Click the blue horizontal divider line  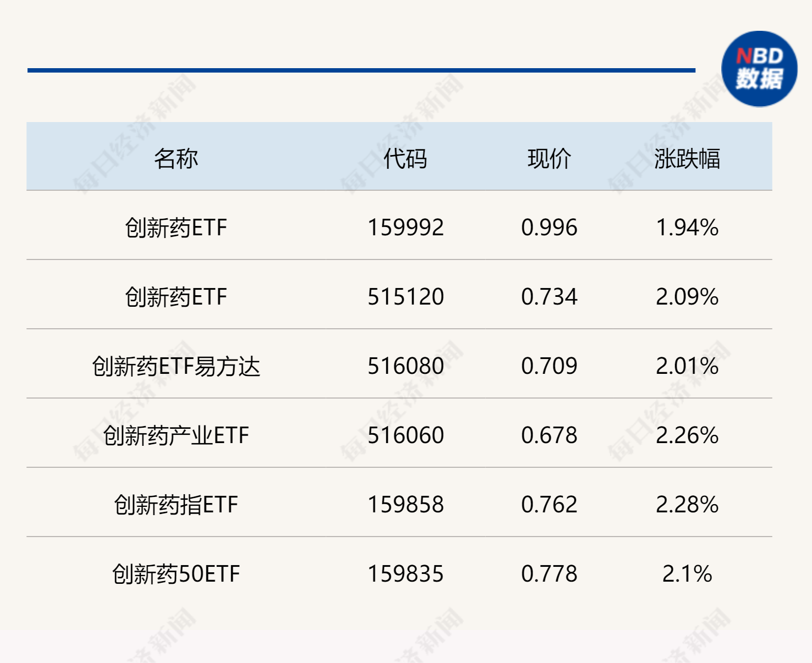point(361,70)
